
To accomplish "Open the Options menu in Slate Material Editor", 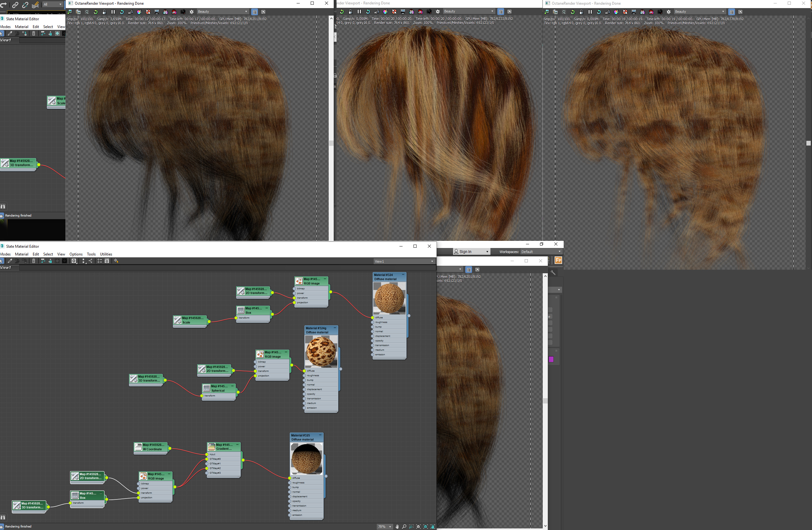I will tap(76, 254).
